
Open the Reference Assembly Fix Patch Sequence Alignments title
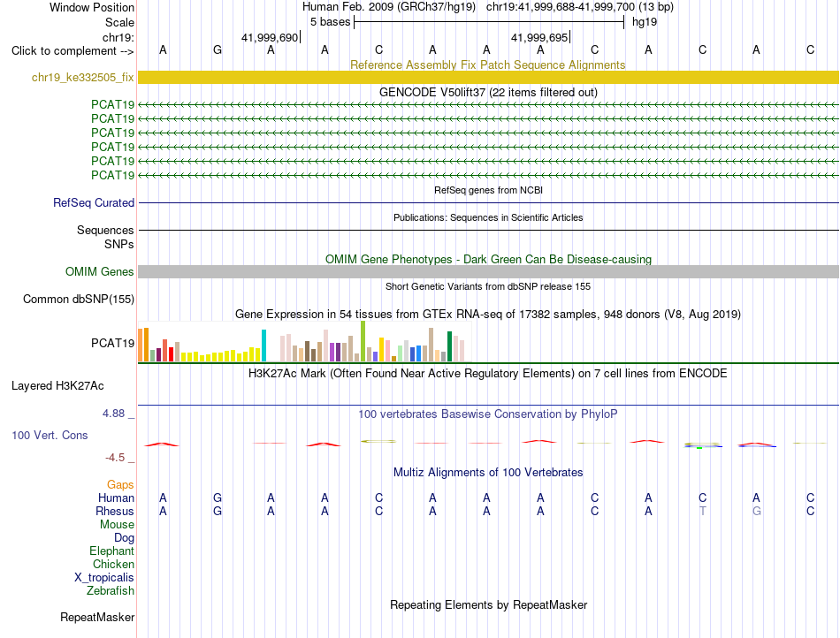(x=487, y=65)
